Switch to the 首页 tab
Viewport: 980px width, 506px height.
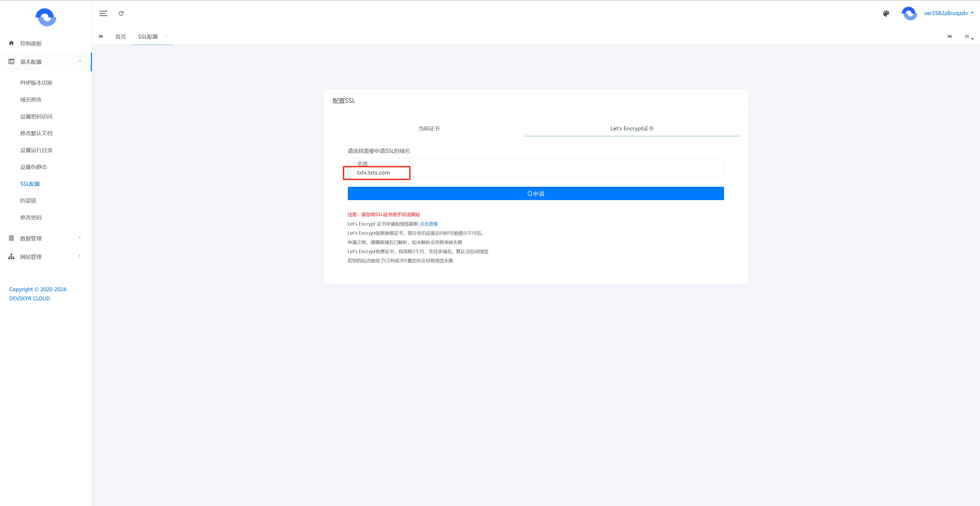(120, 36)
